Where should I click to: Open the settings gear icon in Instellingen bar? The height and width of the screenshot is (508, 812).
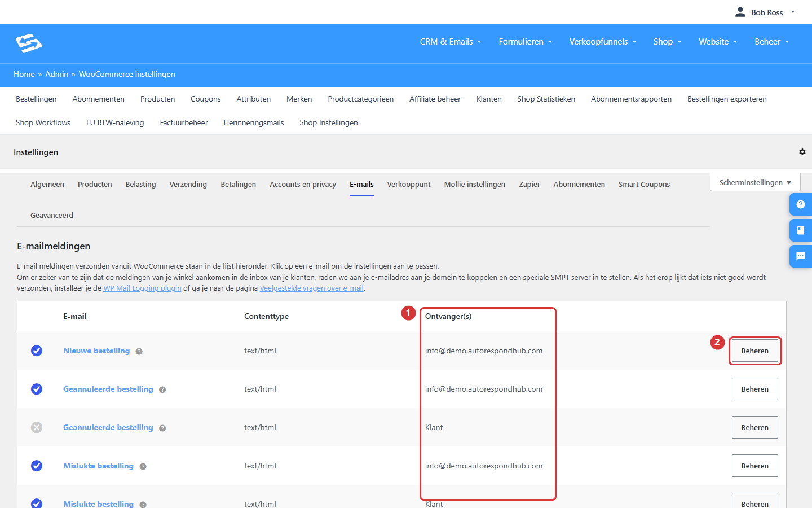802,152
